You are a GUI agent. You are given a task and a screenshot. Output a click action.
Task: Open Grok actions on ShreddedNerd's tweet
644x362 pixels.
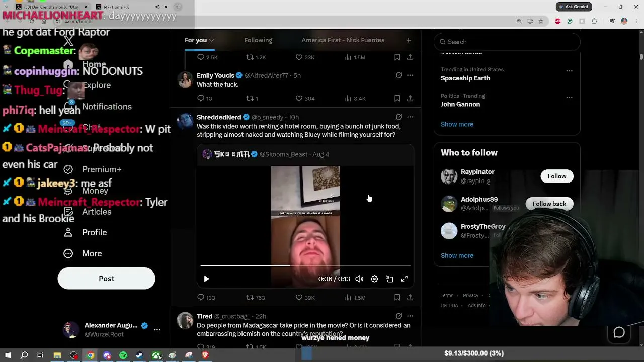tap(399, 117)
